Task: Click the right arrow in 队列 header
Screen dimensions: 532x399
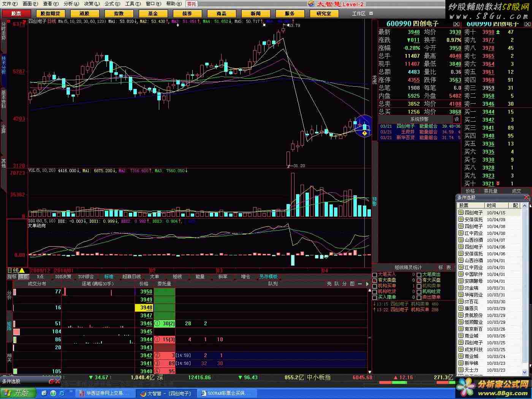Action: [367, 284]
